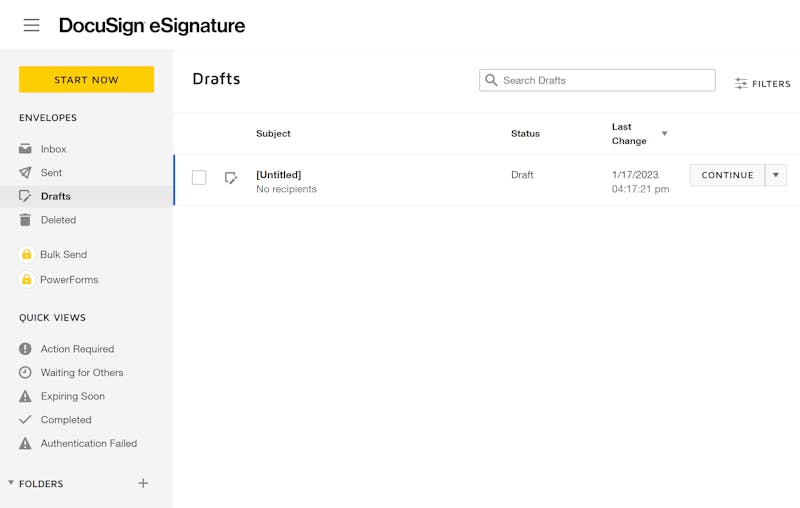Open the [Untitled] draft subject
The width and height of the screenshot is (800, 508).
click(279, 174)
